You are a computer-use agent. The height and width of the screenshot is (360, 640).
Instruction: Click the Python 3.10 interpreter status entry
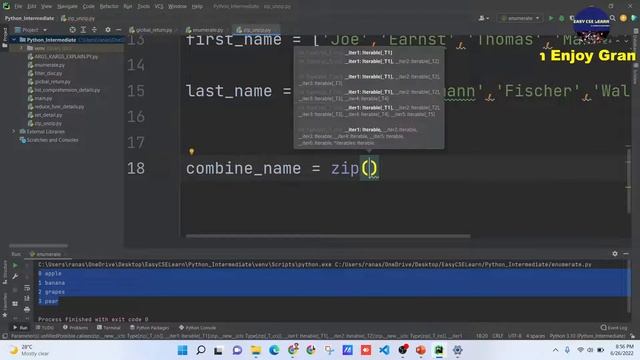pos(587,336)
